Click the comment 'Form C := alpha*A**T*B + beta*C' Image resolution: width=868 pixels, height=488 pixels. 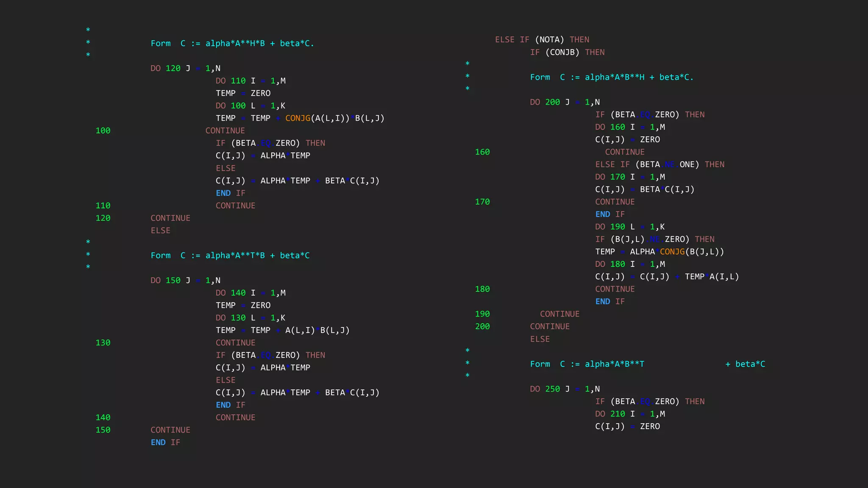coord(230,255)
